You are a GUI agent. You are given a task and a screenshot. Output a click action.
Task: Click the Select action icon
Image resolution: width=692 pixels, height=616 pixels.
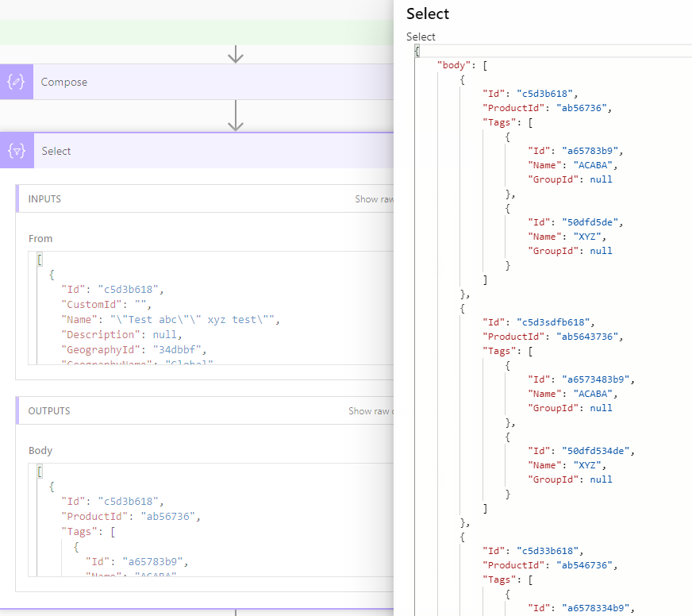(16, 151)
